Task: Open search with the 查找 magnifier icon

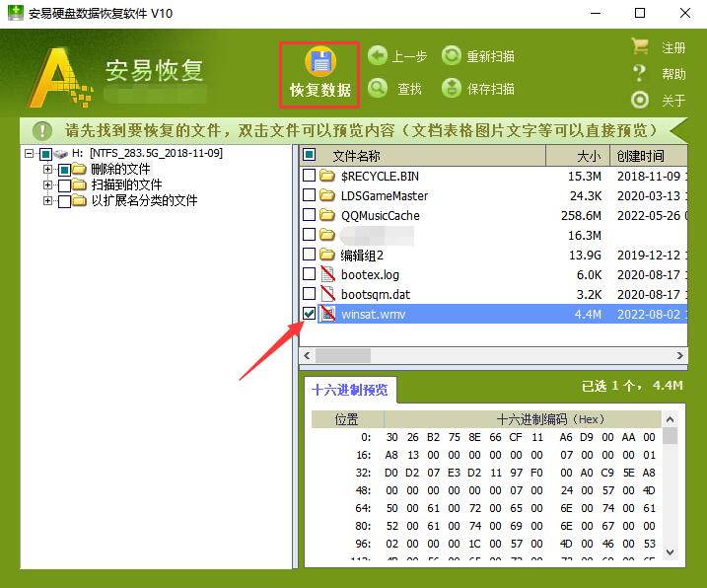Action: point(378,88)
